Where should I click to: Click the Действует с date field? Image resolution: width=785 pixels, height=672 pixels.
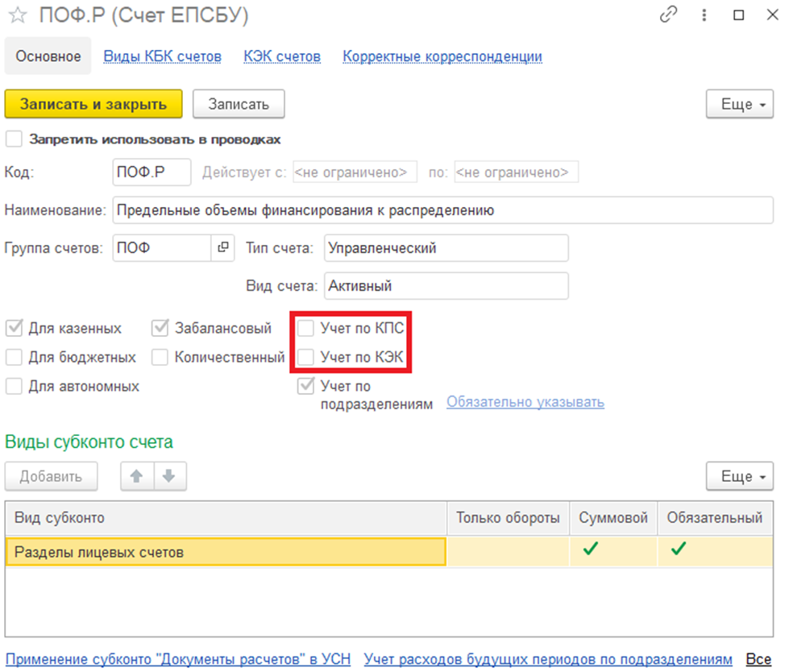355,172
